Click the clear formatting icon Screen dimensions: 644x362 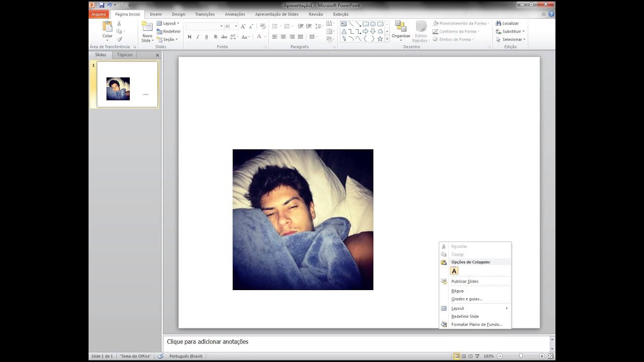(x=263, y=26)
